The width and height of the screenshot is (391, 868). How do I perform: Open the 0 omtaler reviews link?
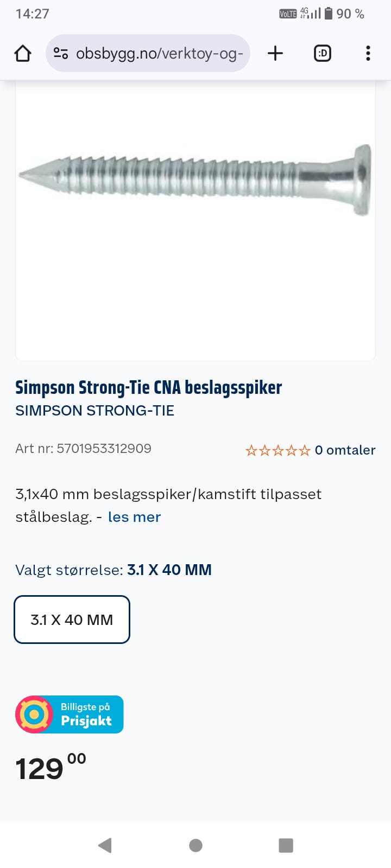(x=345, y=450)
